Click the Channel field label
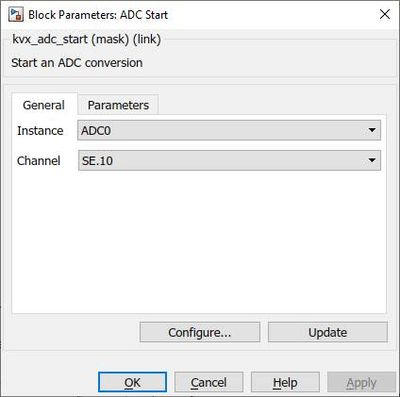The height and width of the screenshot is (397, 400). point(39,161)
